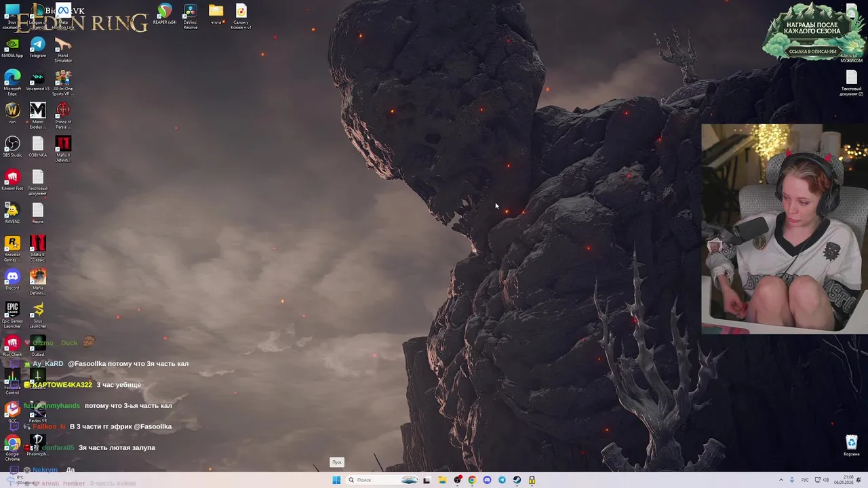Open the Microsoft Edge desktop shortcut
868x488 pixels.
coord(12,83)
